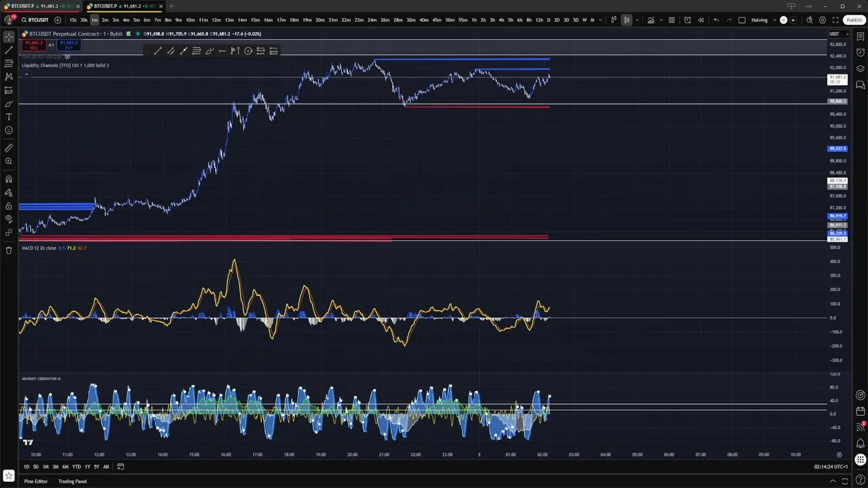
Task: Set date range to 1D
Action: [26, 466]
